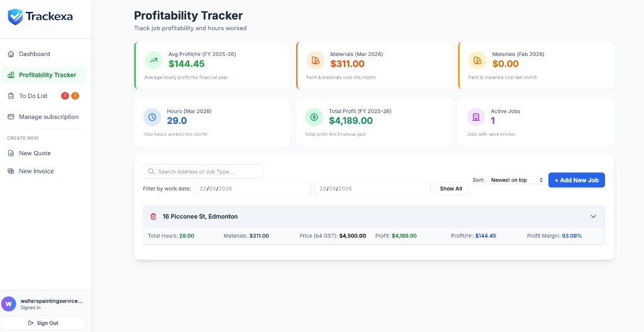Click the Profitability Tracker bar chart icon
Viewport: 644px width, 332px height.
pos(11,75)
